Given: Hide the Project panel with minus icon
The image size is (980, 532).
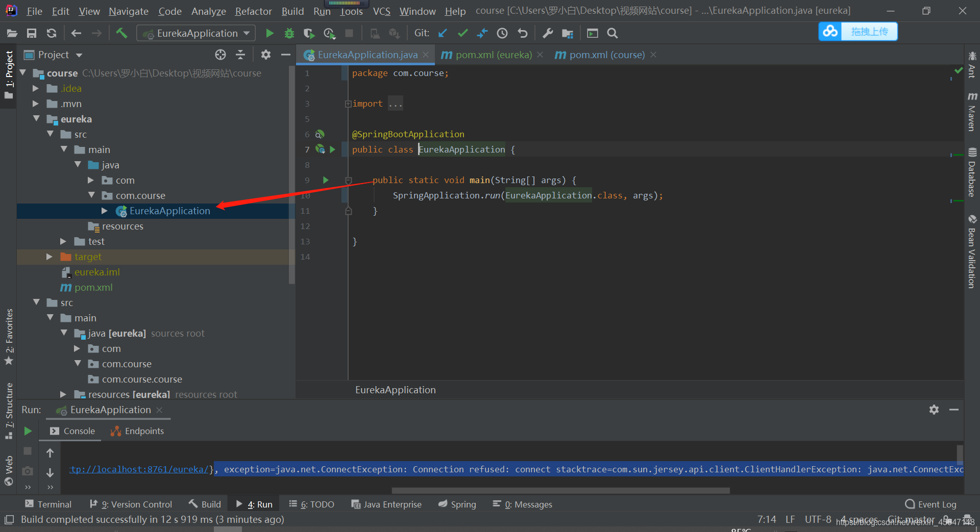Looking at the screenshot, I should 286,55.
